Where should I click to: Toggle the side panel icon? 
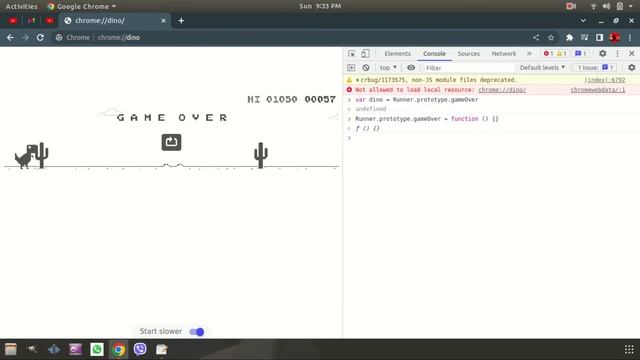pos(599,38)
